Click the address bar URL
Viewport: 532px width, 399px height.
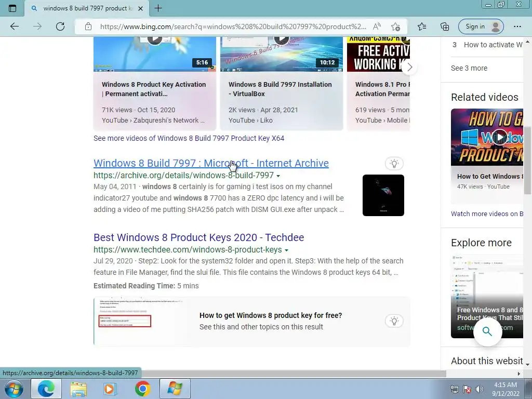233,26
